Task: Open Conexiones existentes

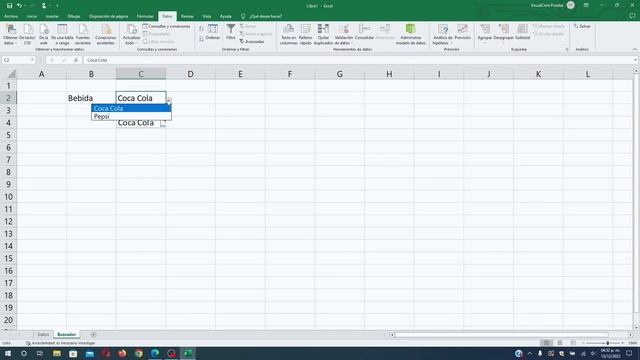Action: pos(106,34)
